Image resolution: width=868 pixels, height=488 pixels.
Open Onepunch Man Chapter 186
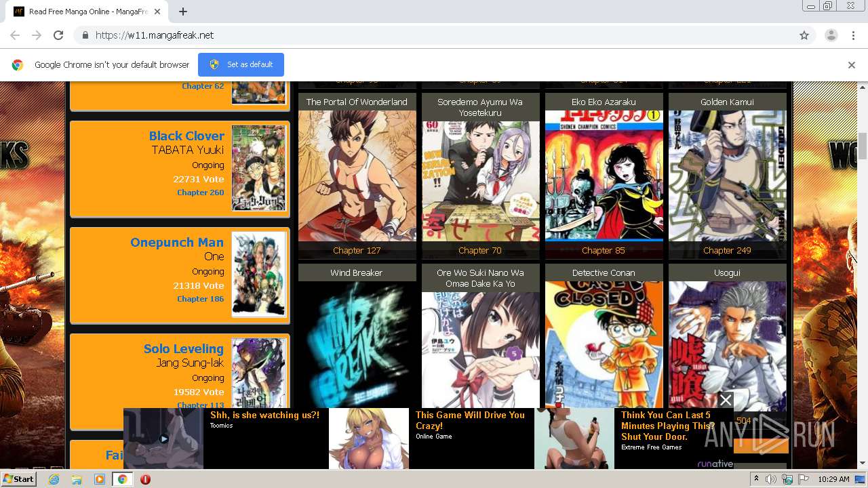(200, 299)
